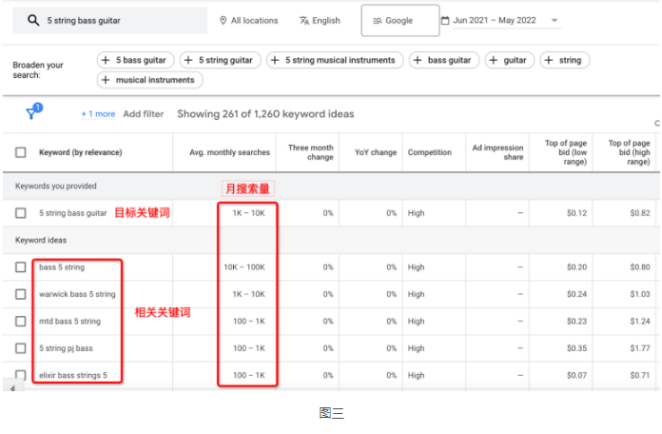Click plus icon on 5 string musical instruments chip
This screenshot has height=434, width=662.
pyautogui.click(x=275, y=60)
